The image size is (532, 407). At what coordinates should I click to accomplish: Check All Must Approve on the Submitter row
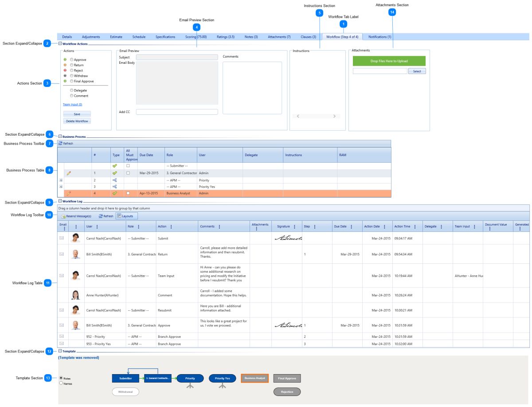[x=128, y=165]
